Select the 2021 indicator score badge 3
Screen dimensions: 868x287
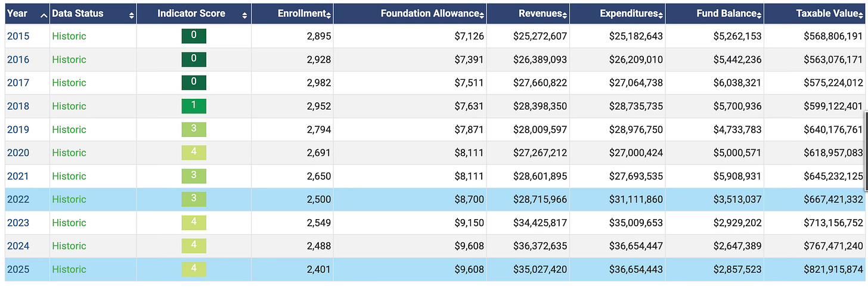pyautogui.click(x=194, y=176)
